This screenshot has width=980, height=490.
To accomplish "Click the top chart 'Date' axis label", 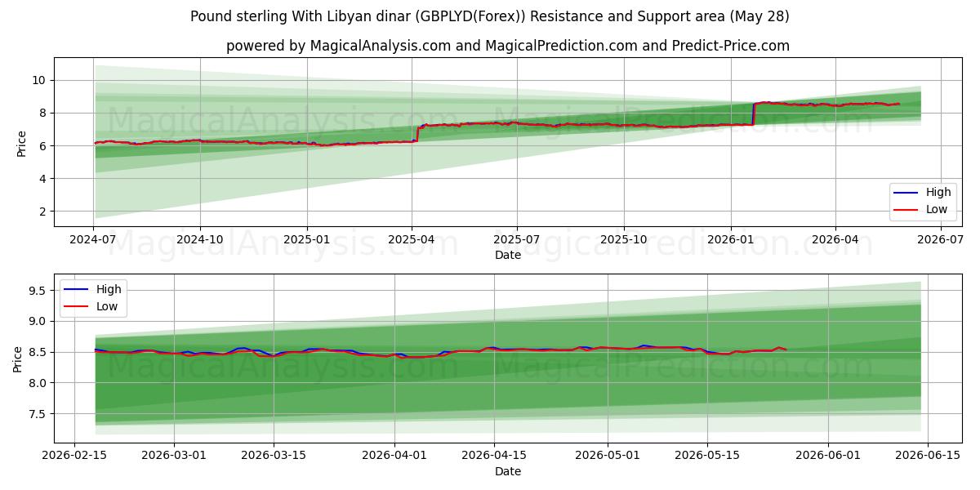I will [508, 255].
